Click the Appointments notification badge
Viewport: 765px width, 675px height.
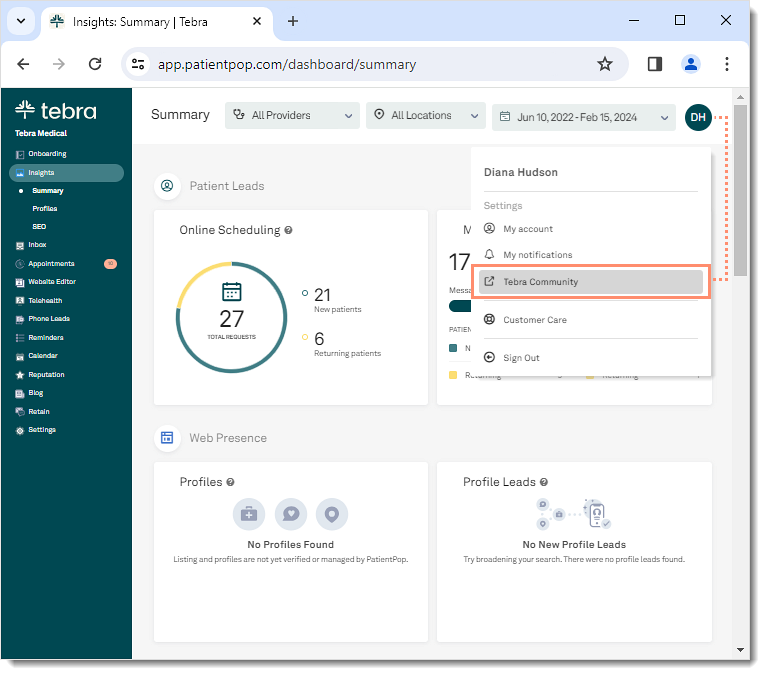[110, 264]
